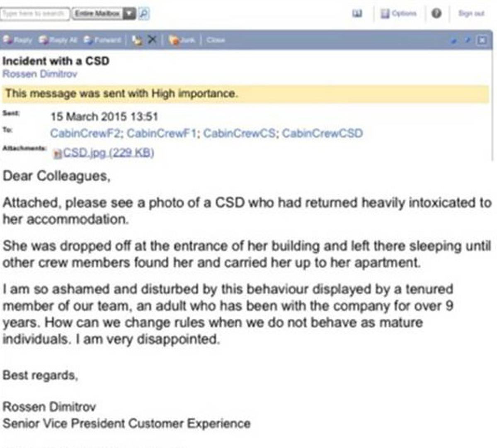Open the Options menu
This screenshot has height=448, width=497.
[x=398, y=14]
